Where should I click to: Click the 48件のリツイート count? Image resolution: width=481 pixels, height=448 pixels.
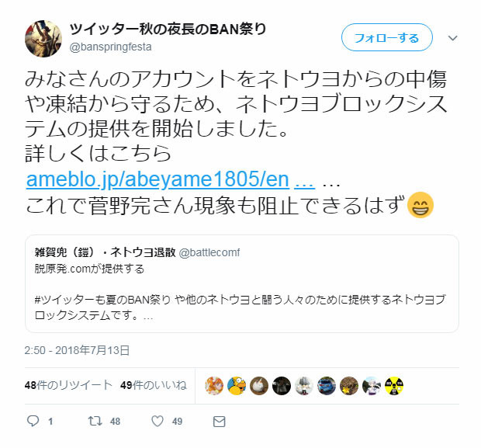68,385
